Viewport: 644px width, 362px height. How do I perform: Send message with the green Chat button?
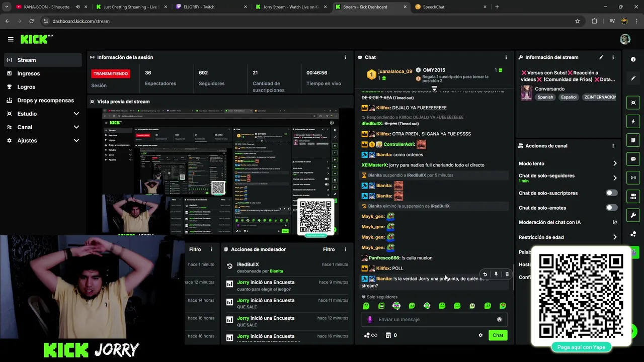[x=498, y=335]
